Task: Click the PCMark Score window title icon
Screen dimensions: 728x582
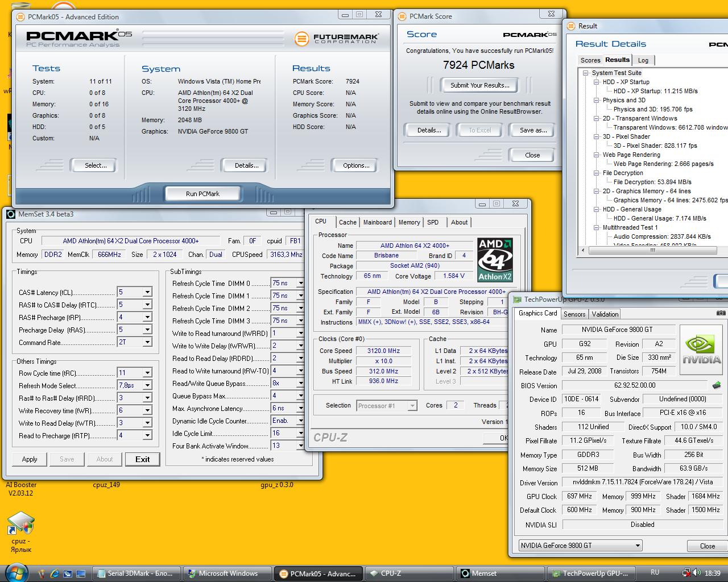Action: (402, 16)
